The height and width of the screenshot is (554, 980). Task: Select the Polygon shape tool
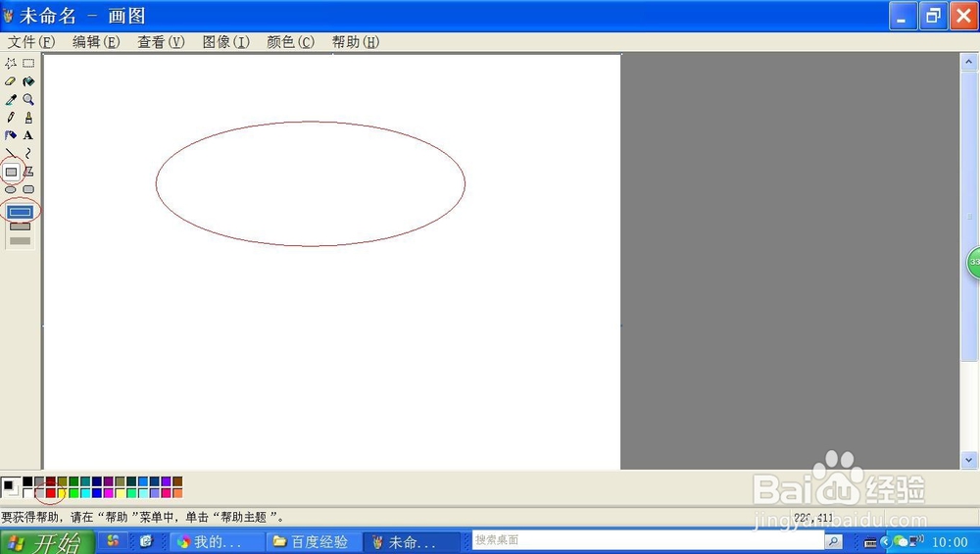(28, 172)
